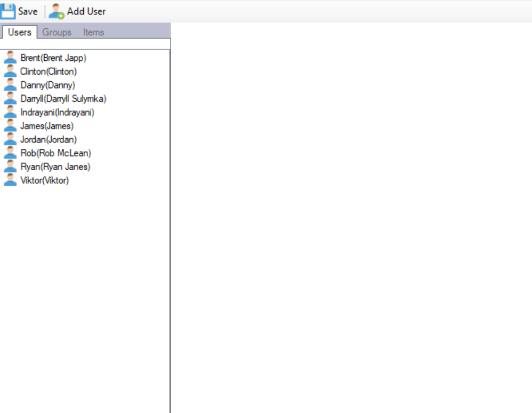The width and height of the screenshot is (532, 413).
Task: Click the Add User person icon
Action: tap(56, 11)
